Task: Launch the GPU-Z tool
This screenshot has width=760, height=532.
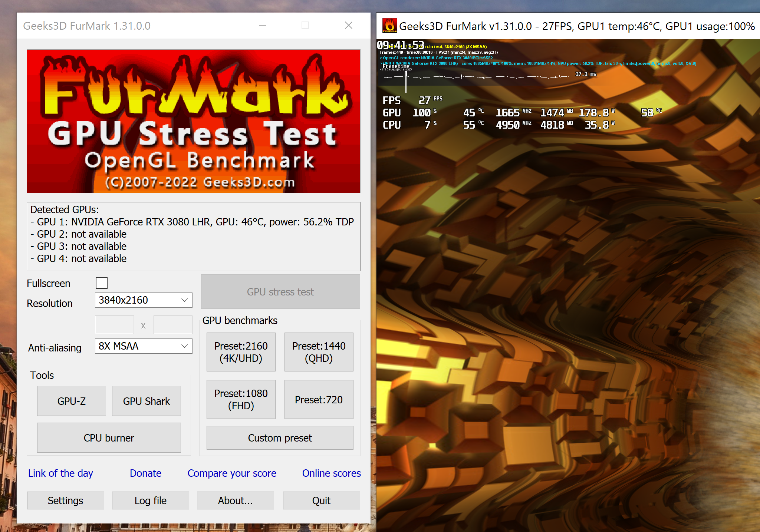Action: pyautogui.click(x=72, y=401)
